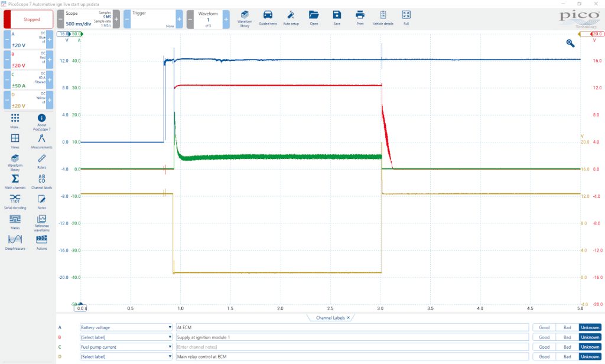Open channel B ±20 V settings
Screen dimensions: 605x364
[28, 60]
